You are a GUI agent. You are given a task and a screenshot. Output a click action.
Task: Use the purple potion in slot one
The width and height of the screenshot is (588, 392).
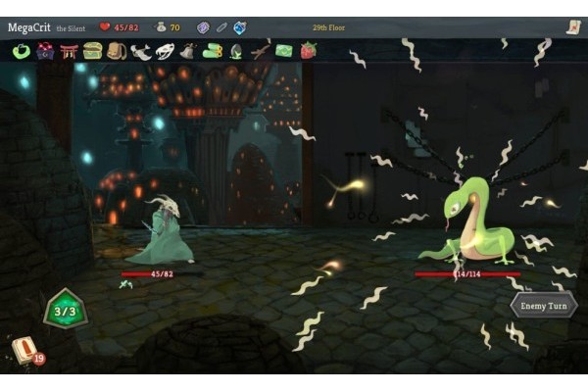(203, 27)
